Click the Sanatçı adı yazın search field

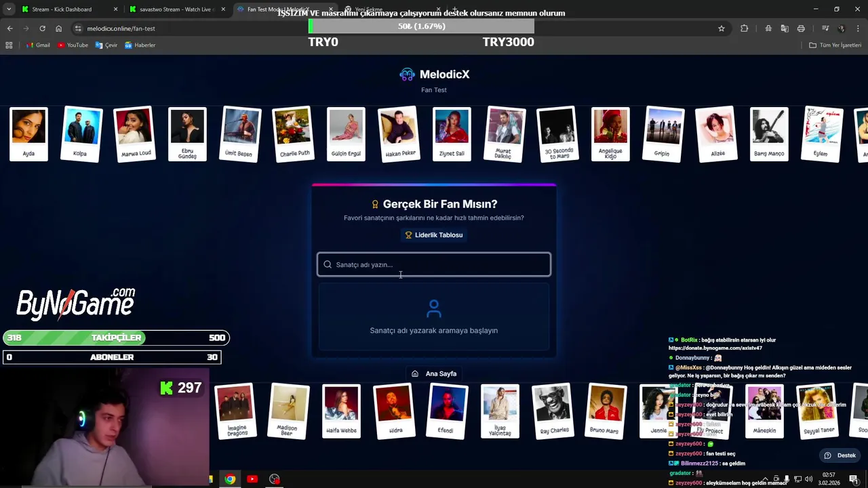(434, 264)
